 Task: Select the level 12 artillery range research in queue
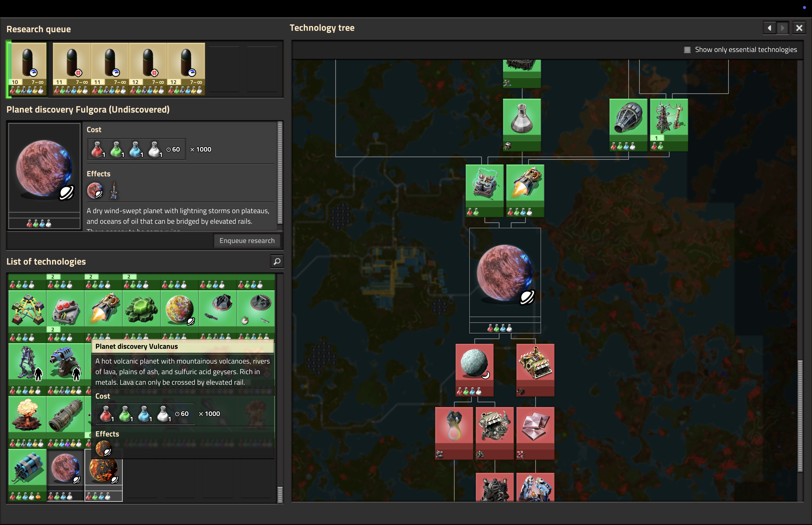(148, 69)
